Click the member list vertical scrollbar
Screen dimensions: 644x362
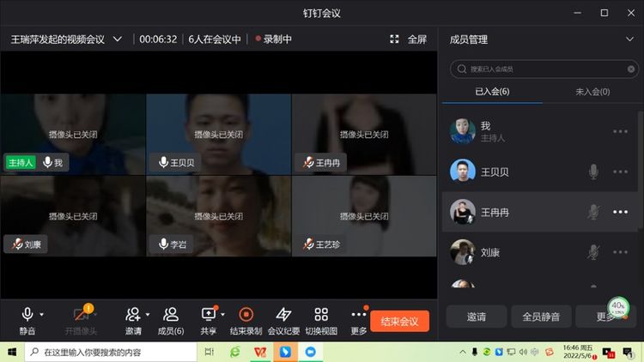[640, 171]
